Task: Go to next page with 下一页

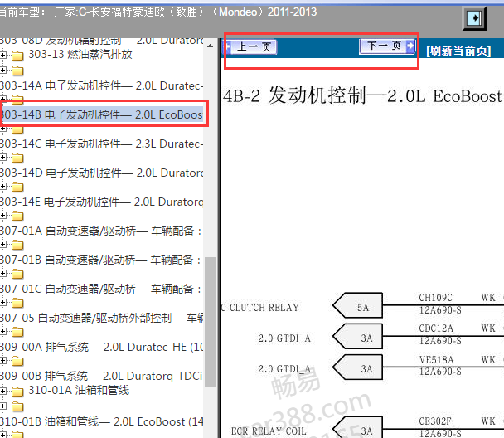Action: [387, 46]
